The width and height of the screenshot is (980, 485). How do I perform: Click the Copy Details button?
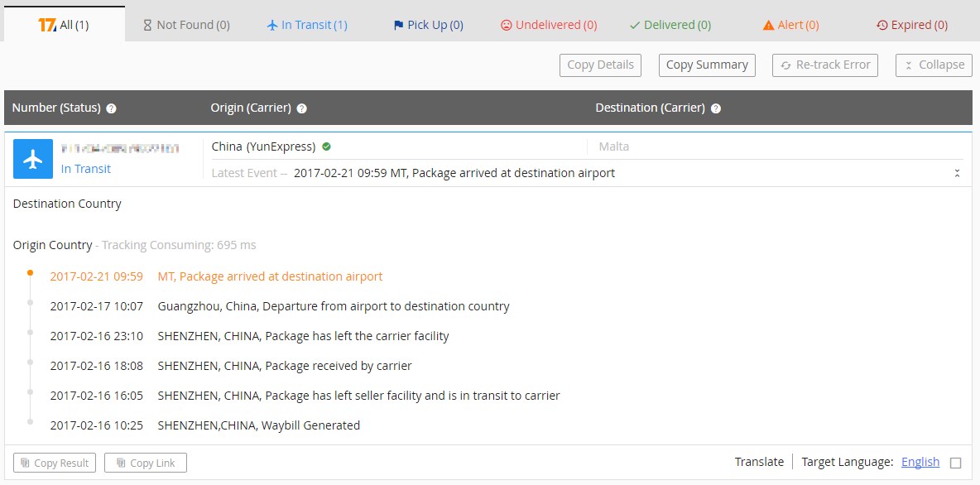coord(600,65)
